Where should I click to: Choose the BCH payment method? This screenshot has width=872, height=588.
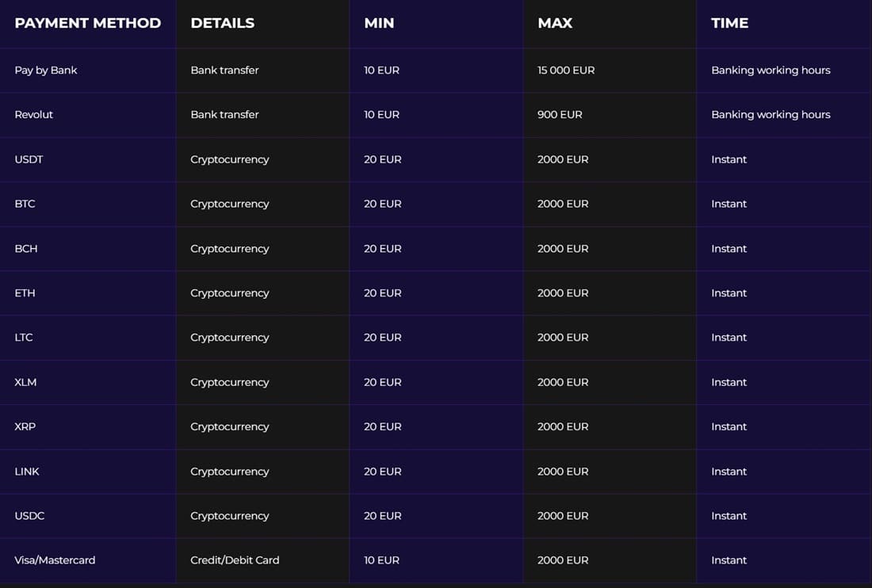click(x=26, y=248)
